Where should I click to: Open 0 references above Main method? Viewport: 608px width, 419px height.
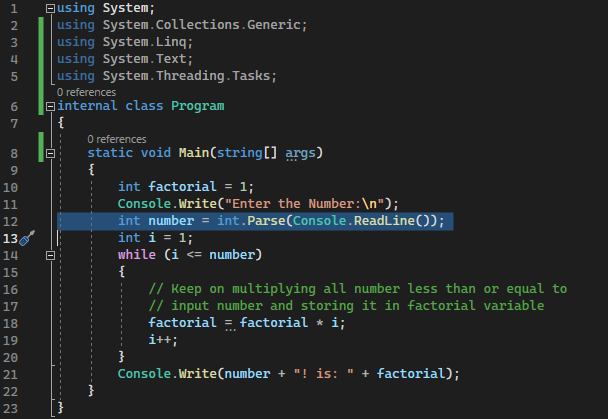(x=117, y=139)
